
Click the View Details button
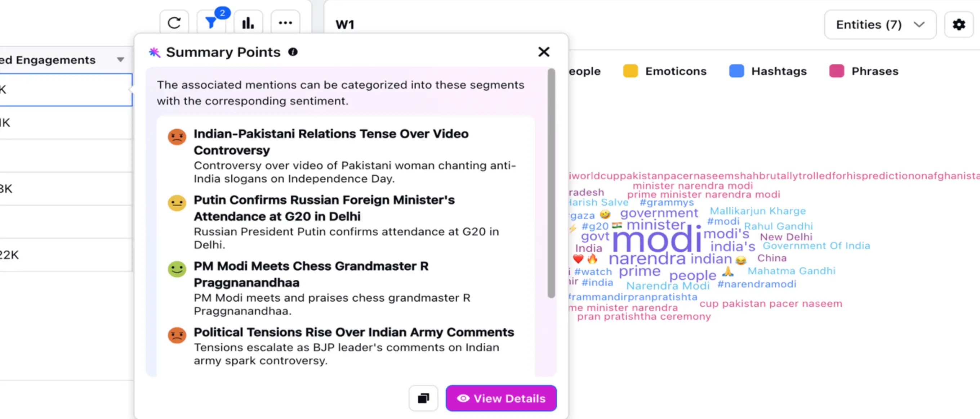[501, 398]
